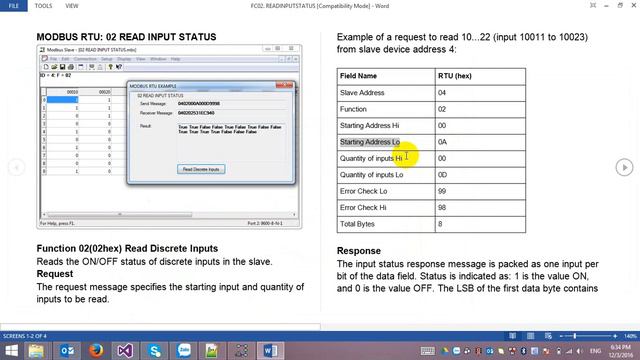Click the '8' total bytes value cell
640x360 pixels.
[x=480, y=224]
